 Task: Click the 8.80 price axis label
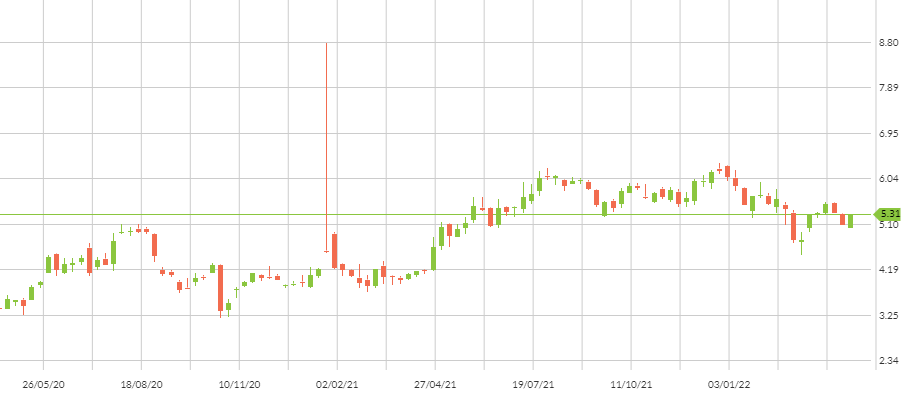point(887,43)
